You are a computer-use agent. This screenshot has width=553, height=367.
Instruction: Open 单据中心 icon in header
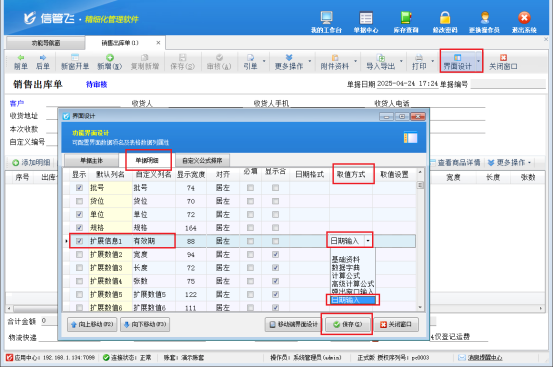click(x=366, y=18)
